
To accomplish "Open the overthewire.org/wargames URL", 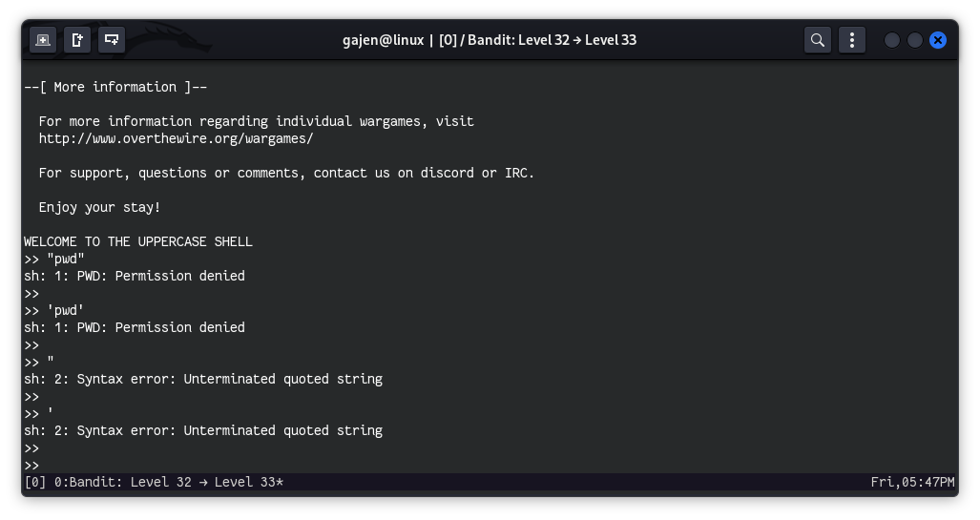I will pyautogui.click(x=176, y=138).
